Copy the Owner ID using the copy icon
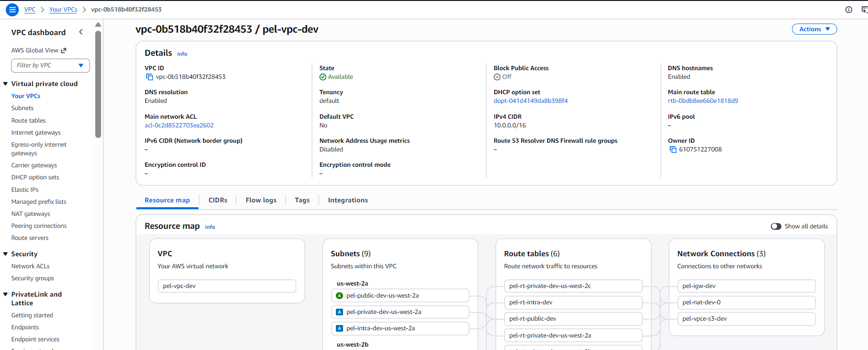 tap(673, 150)
